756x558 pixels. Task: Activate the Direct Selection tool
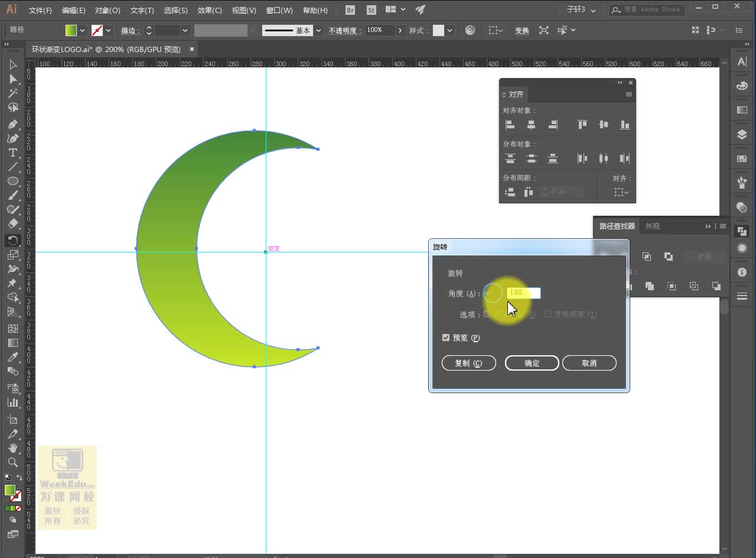(13, 80)
